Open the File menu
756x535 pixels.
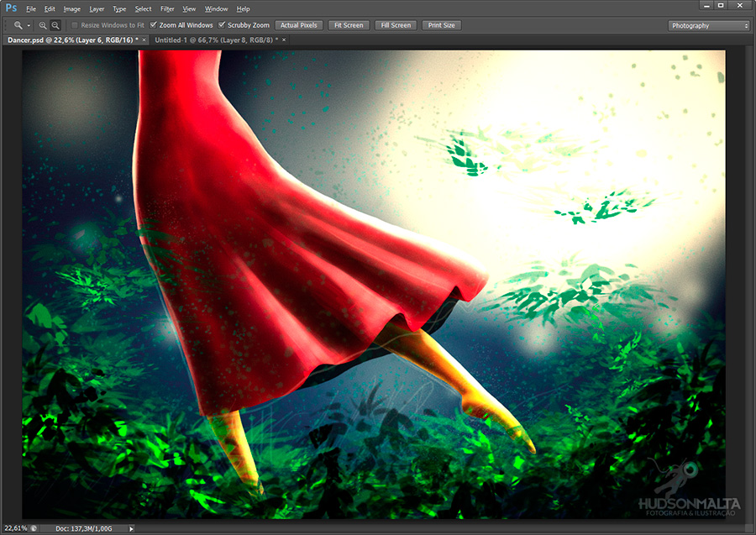click(x=31, y=8)
